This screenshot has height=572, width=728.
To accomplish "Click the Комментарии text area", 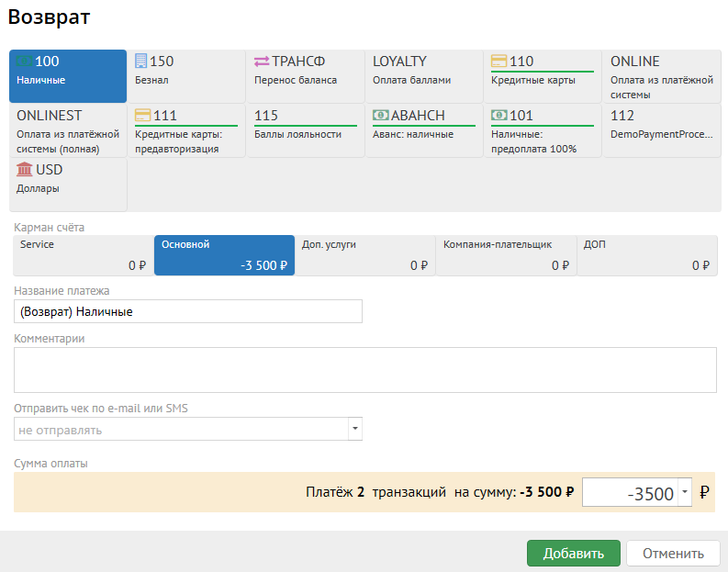I will pos(364,370).
